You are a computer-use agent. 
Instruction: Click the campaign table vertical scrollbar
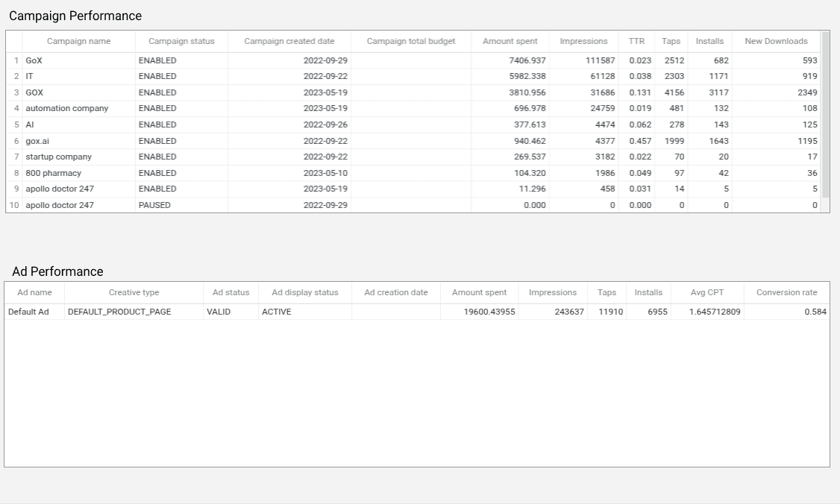point(826,115)
